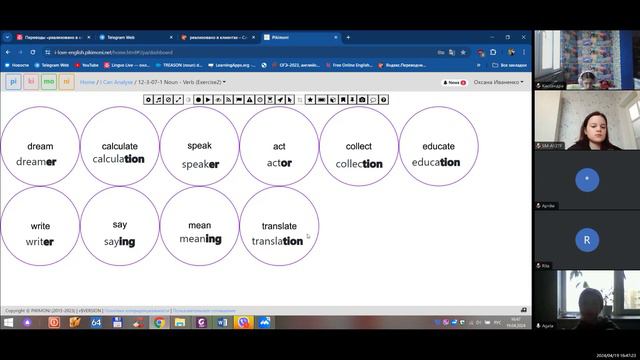The image size is (640, 360).
Task: Click the 'act actor' word circle
Action: [279, 146]
